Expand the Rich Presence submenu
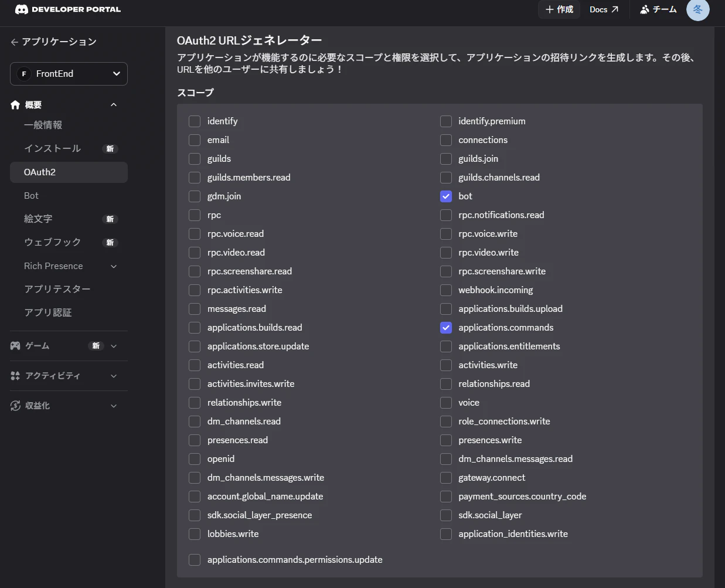The width and height of the screenshot is (725, 588). 114,266
